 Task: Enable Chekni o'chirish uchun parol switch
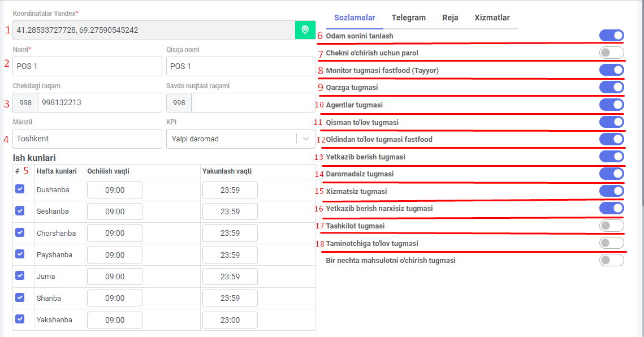point(612,53)
